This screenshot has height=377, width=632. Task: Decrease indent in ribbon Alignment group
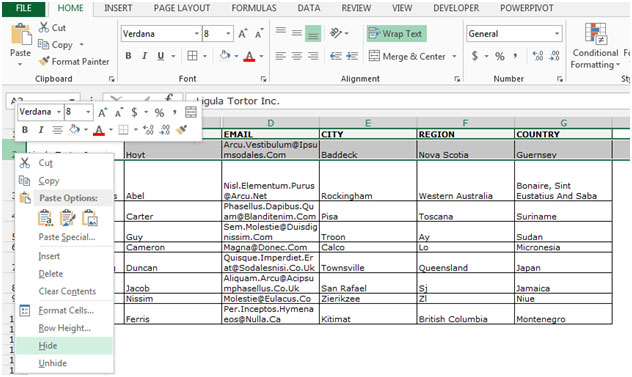335,56
